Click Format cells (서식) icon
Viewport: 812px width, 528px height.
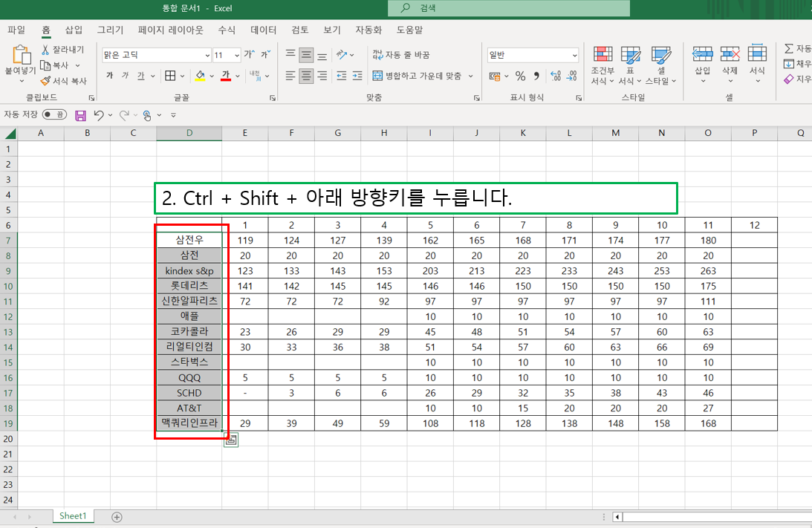coord(757,55)
